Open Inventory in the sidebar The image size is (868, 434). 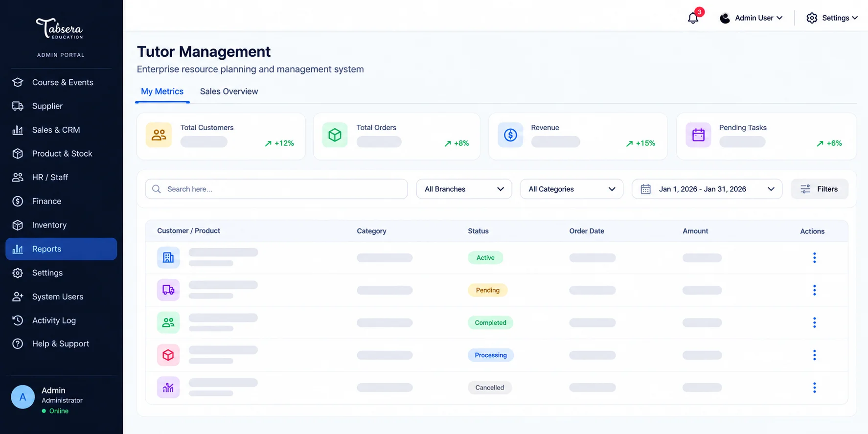coord(61,225)
